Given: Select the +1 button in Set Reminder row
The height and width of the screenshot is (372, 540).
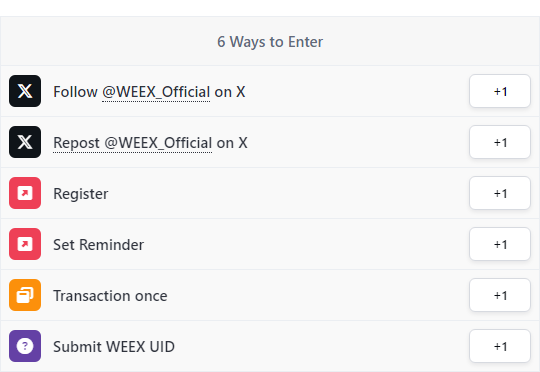Looking at the screenshot, I should [x=500, y=244].
